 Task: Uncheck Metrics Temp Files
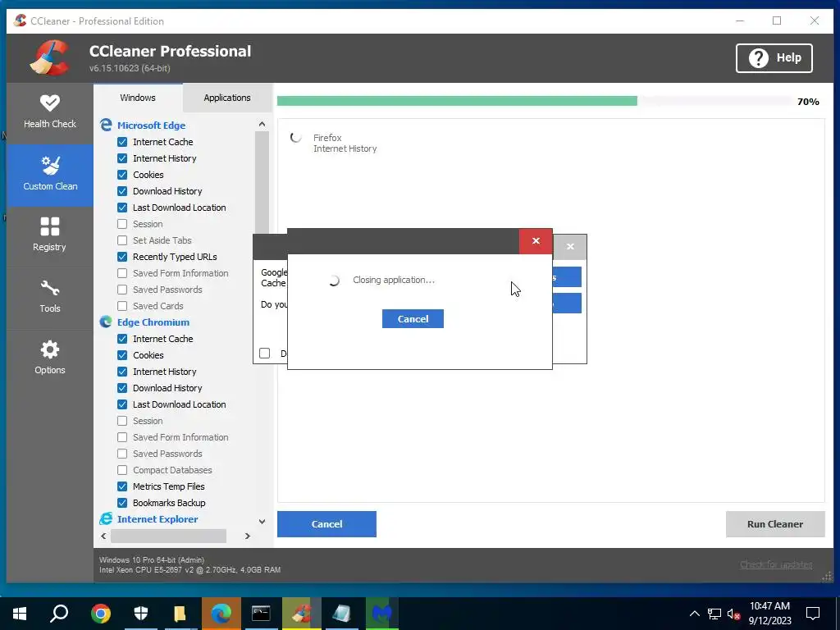122,486
